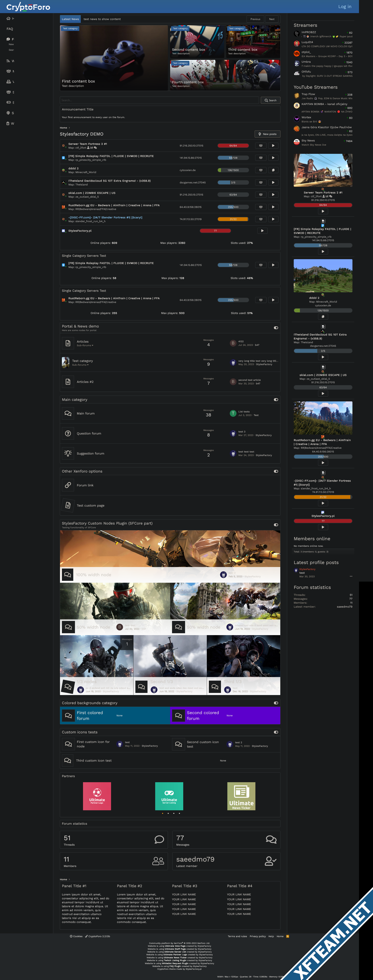Expand Sub-forums dropdown under Articles
Viewport: 373px width, 980px height.
[x=85, y=345]
